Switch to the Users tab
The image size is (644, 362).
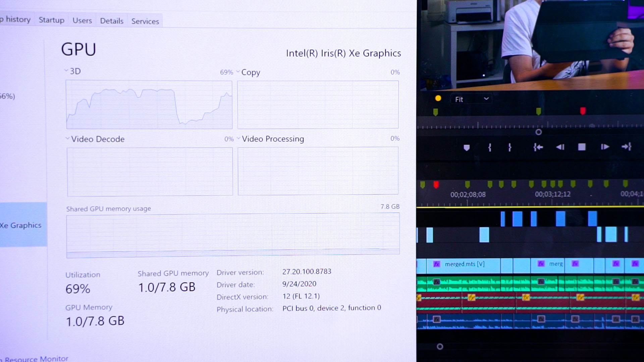pos(82,20)
